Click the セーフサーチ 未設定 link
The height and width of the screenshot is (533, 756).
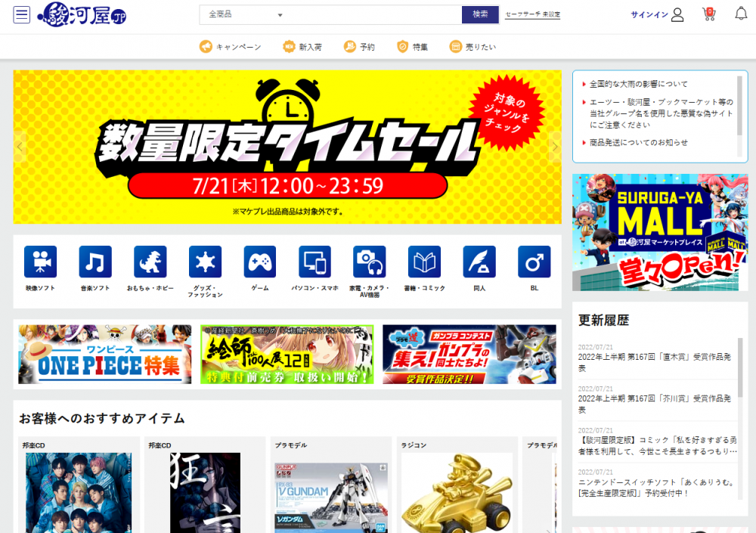[533, 14]
